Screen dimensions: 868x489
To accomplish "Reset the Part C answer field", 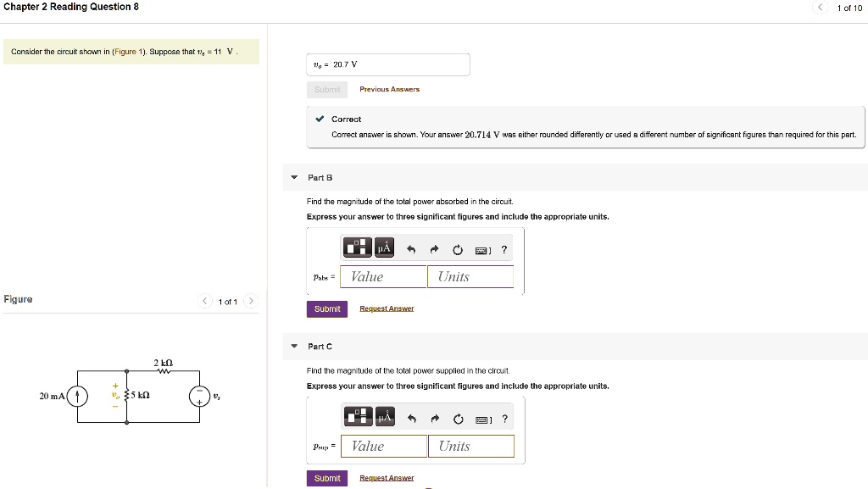I will 458,419.
